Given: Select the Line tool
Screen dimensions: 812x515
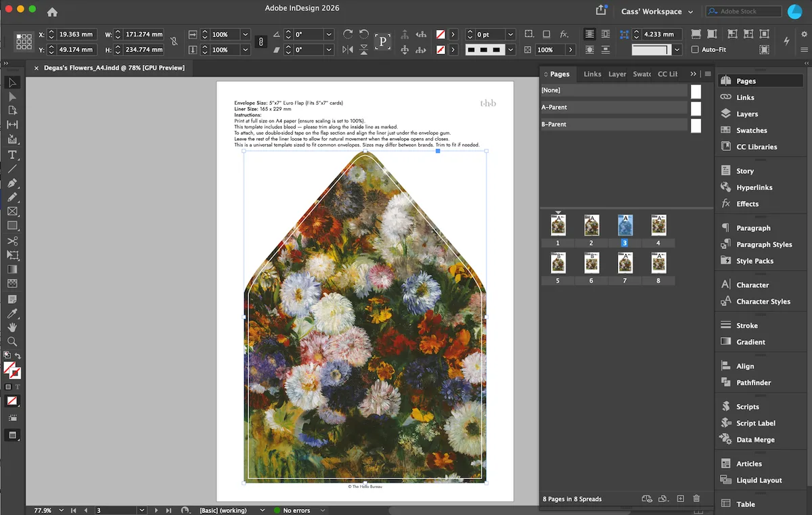Looking at the screenshot, I should 12,169.
